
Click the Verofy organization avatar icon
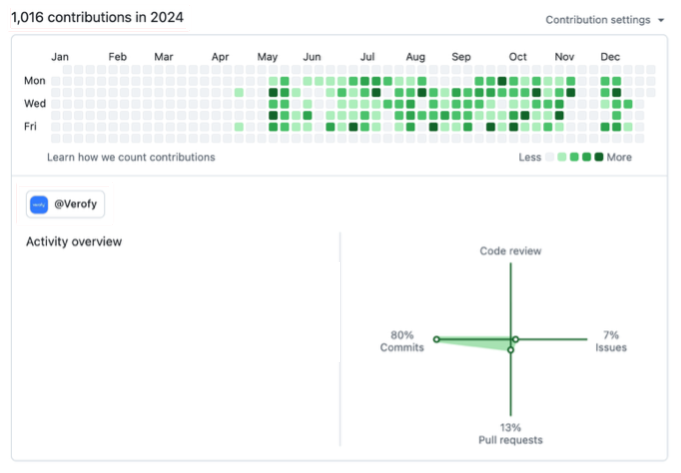[39, 205]
